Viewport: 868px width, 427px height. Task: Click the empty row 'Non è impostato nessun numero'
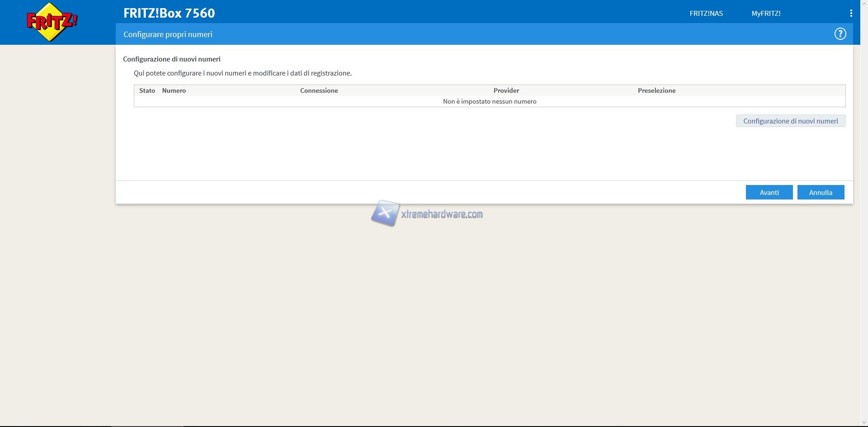[x=490, y=101]
